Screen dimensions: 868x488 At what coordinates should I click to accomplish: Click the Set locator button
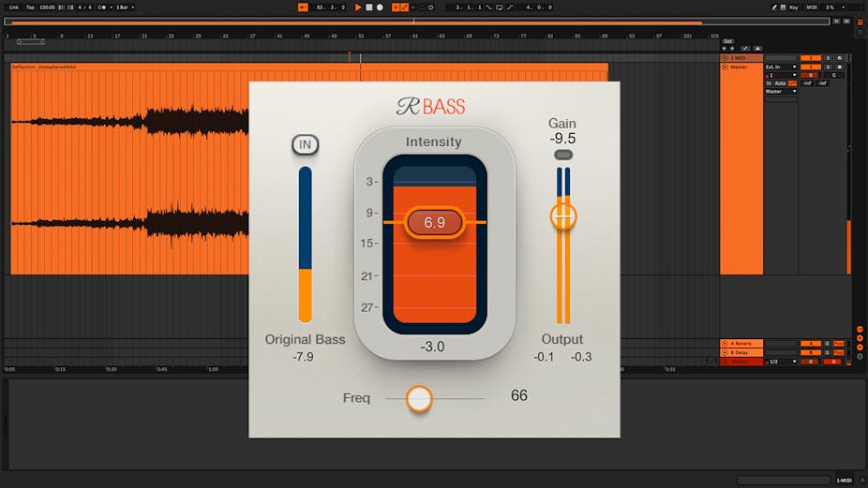click(x=727, y=40)
